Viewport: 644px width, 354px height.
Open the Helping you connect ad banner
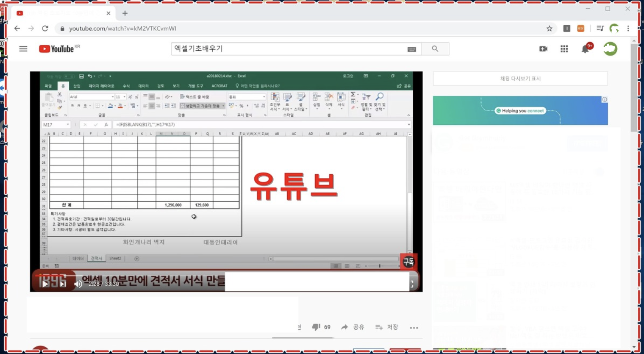pos(520,111)
